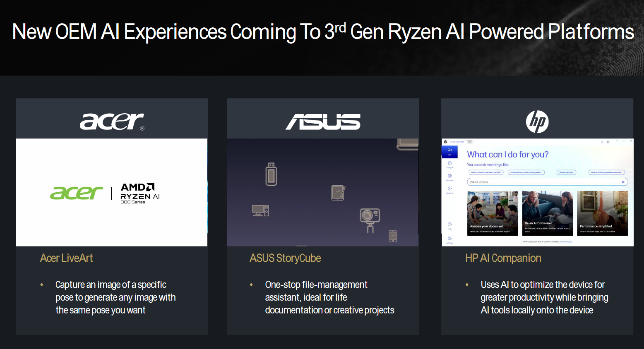Open Settings gear in HP sidebar

tap(449, 239)
